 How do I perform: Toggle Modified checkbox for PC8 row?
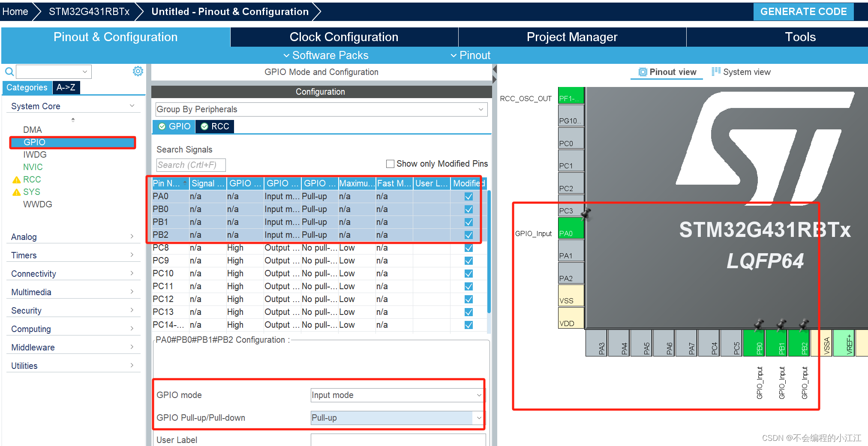coord(469,248)
